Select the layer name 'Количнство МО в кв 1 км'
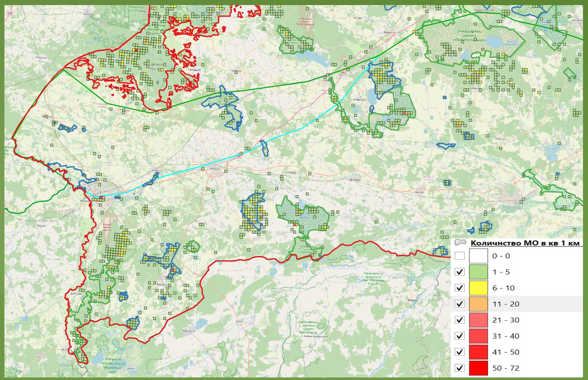This screenshot has width=588, height=380. click(x=525, y=243)
